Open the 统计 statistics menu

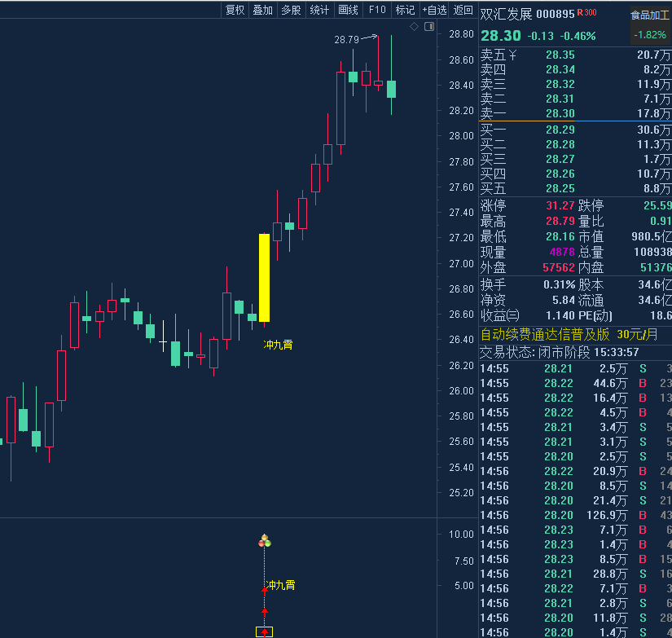[320, 10]
